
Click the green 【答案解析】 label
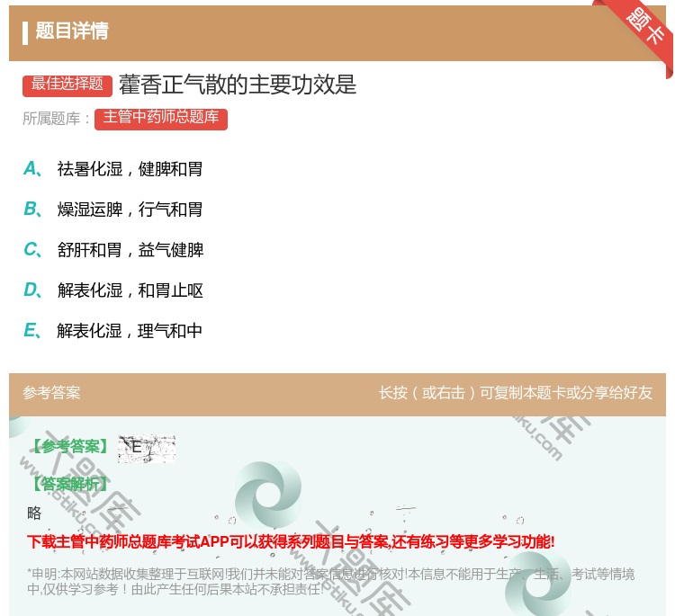[x=68, y=484]
